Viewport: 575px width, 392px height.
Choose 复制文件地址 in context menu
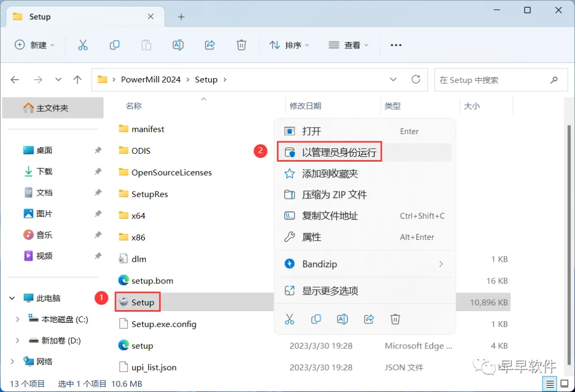pyautogui.click(x=365, y=216)
